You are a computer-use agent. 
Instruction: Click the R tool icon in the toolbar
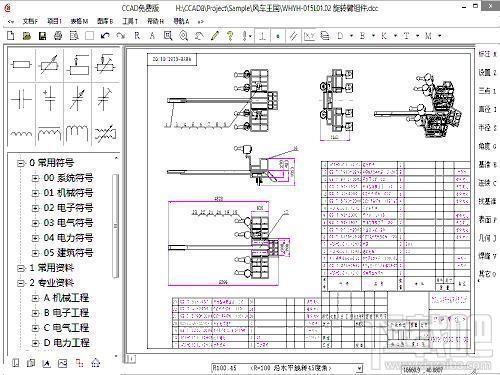point(137,35)
